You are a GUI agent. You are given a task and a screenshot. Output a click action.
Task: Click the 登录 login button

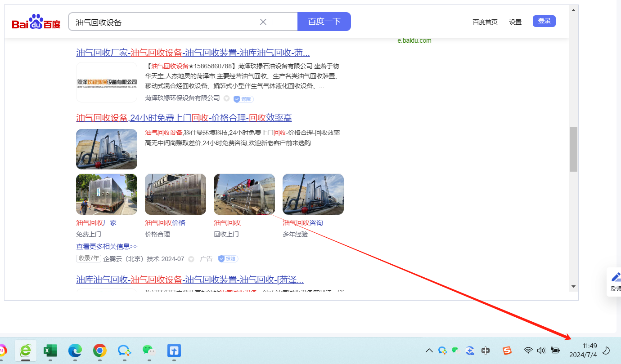click(x=544, y=21)
